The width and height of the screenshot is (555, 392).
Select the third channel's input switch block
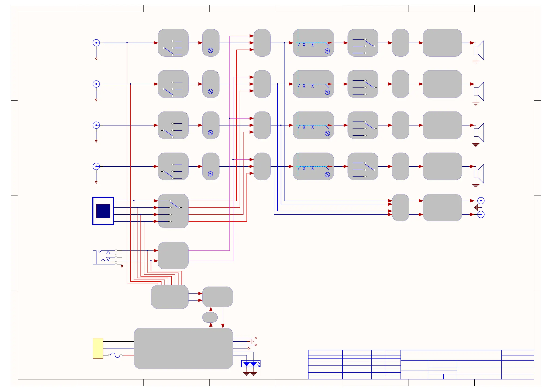(x=173, y=125)
